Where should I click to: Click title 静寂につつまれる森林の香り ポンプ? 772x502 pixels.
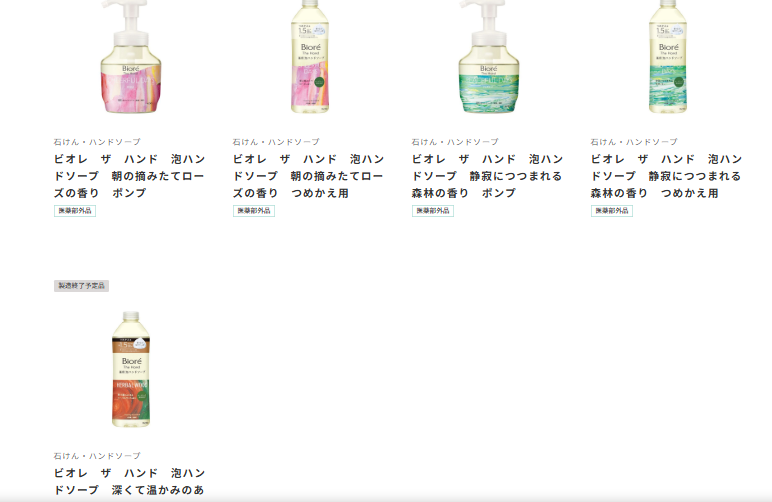pyautogui.click(x=487, y=176)
